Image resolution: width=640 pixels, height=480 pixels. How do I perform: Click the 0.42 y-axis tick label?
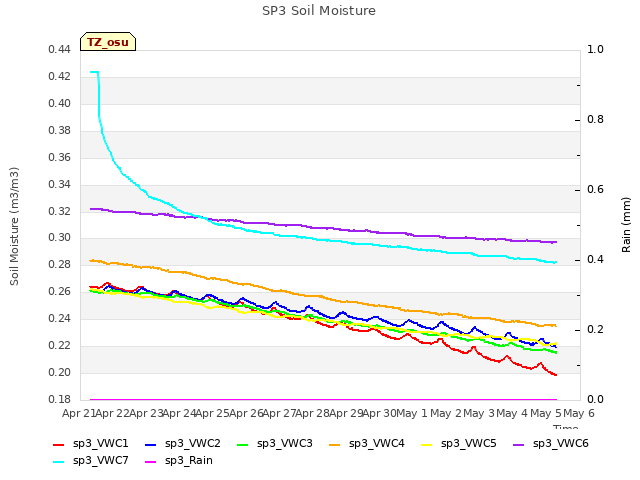point(60,77)
